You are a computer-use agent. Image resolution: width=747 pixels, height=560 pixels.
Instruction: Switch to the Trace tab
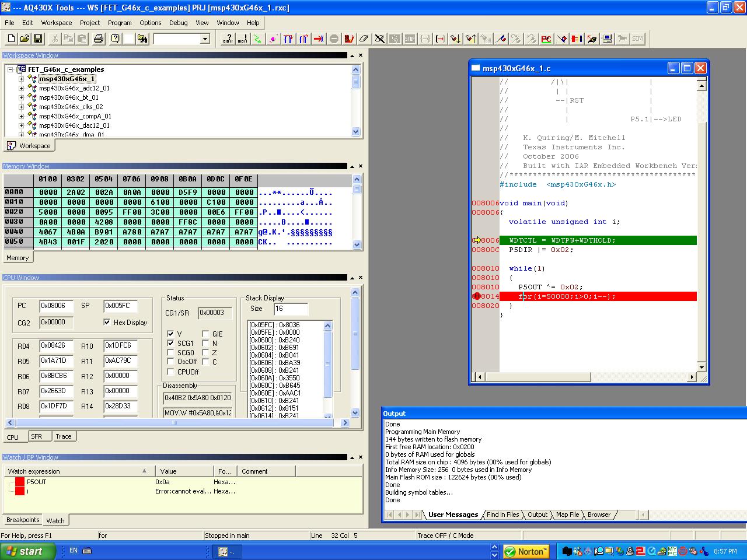pos(64,436)
